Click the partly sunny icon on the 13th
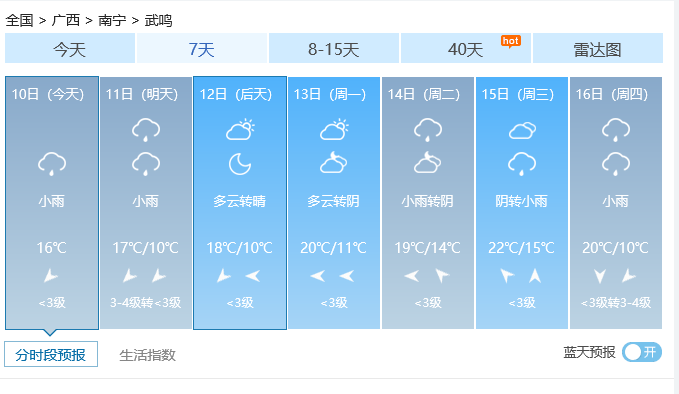679x394 pixels. (333, 129)
